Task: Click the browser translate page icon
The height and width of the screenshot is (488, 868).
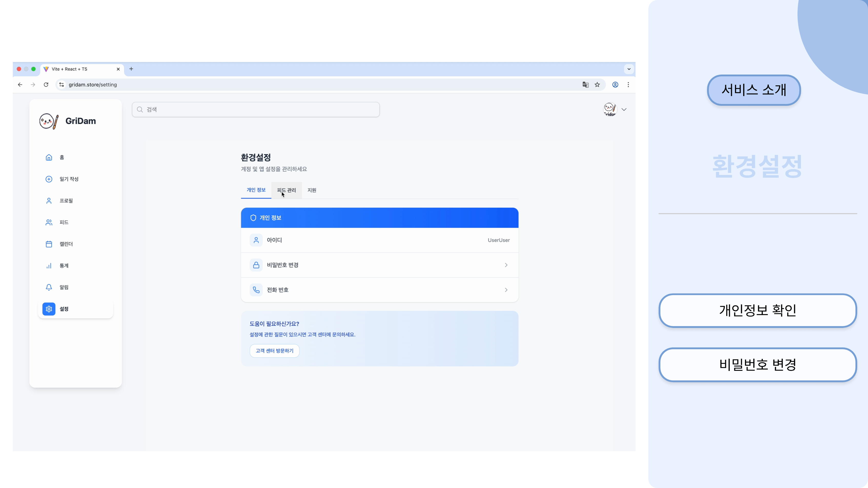Action: click(x=586, y=85)
